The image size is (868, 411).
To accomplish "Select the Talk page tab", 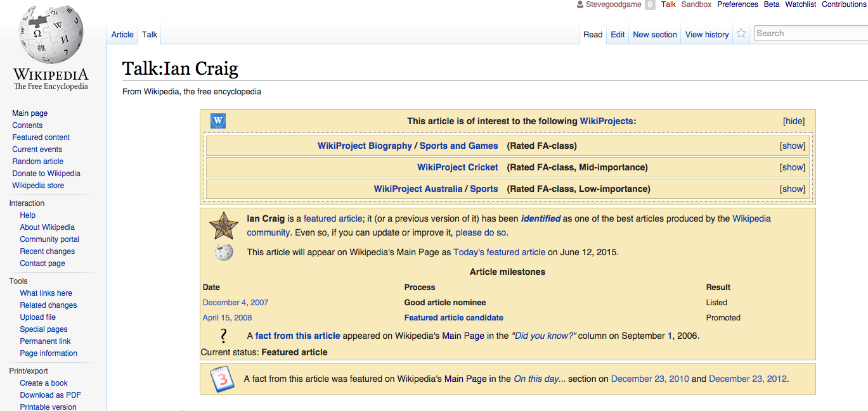I will [150, 35].
